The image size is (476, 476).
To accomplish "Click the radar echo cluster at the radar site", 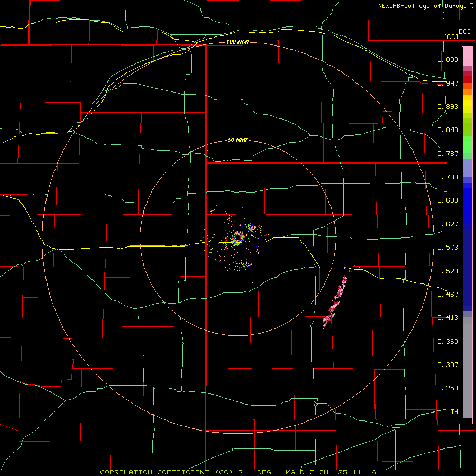I will (x=237, y=237).
